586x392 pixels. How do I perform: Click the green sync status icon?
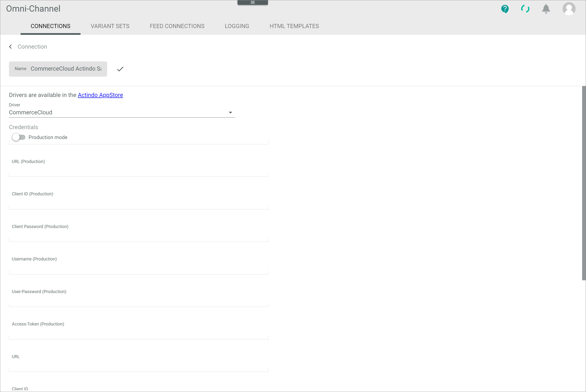point(525,9)
